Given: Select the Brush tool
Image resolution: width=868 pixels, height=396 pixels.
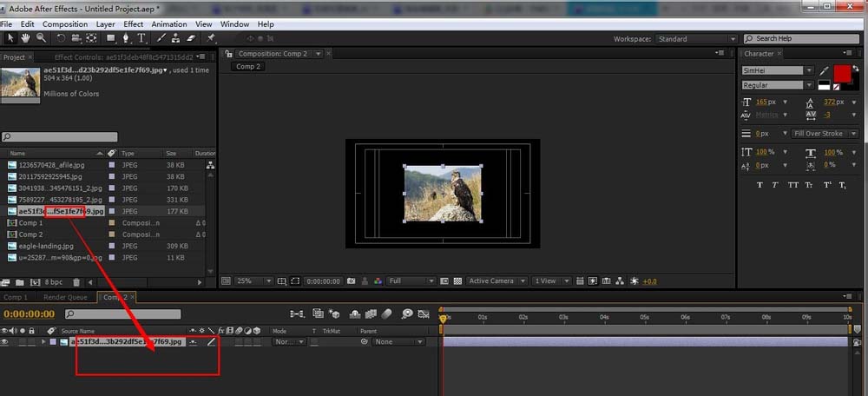Looking at the screenshot, I should coord(161,38).
